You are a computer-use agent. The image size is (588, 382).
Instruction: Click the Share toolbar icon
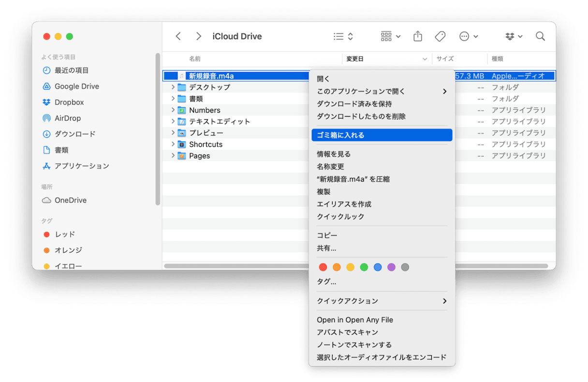pyautogui.click(x=418, y=36)
